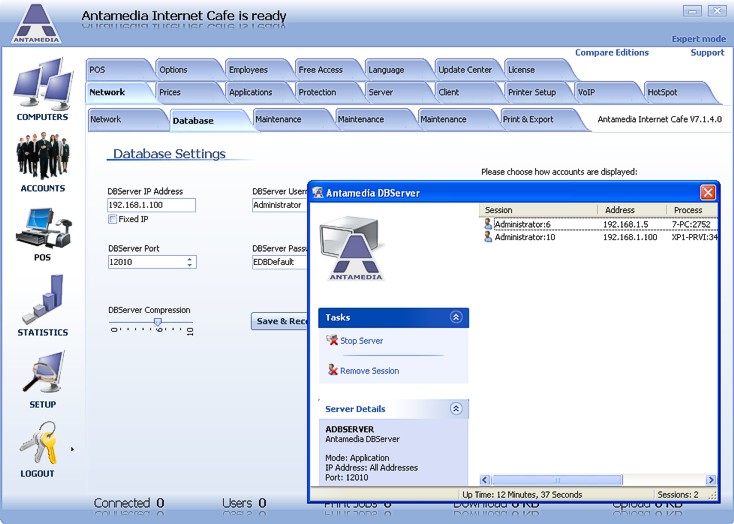
Task: Adjust the DBServer Compression slider handle
Action: click(158, 322)
